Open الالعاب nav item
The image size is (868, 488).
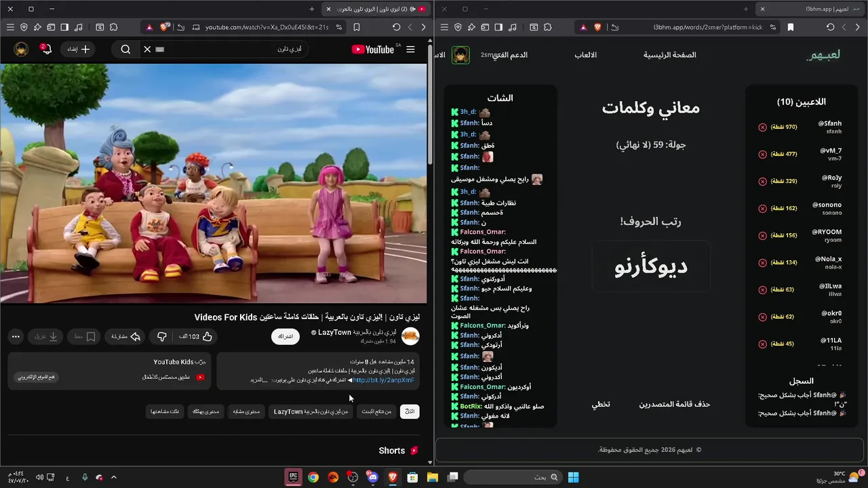pyautogui.click(x=586, y=55)
